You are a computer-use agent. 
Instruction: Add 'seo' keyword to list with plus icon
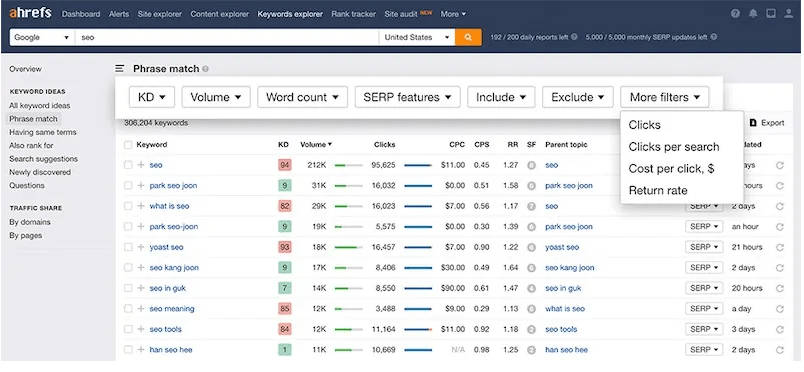tap(140, 165)
